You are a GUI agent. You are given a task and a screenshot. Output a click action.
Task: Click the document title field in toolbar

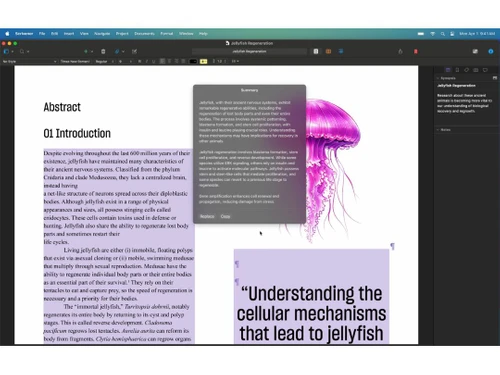[x=249, y=51]
